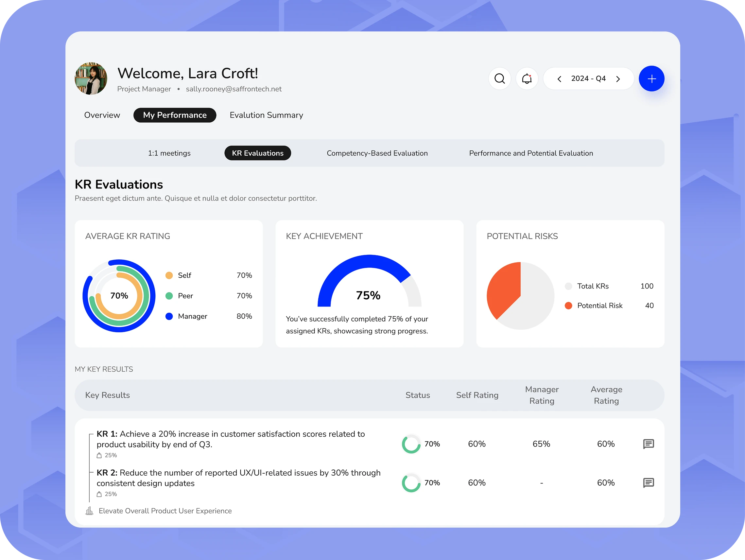Switch to the Overview tab
This screenshot has height=560, width=745.
102,115
